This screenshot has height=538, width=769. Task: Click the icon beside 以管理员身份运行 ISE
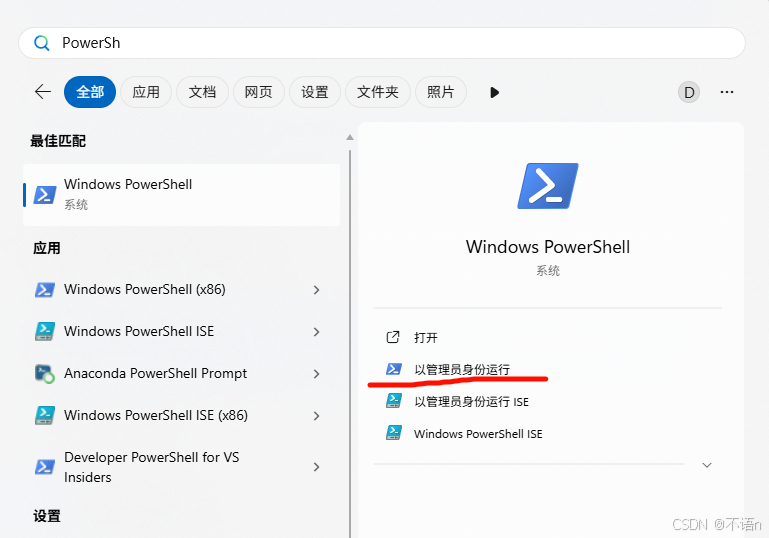[394, 401]
